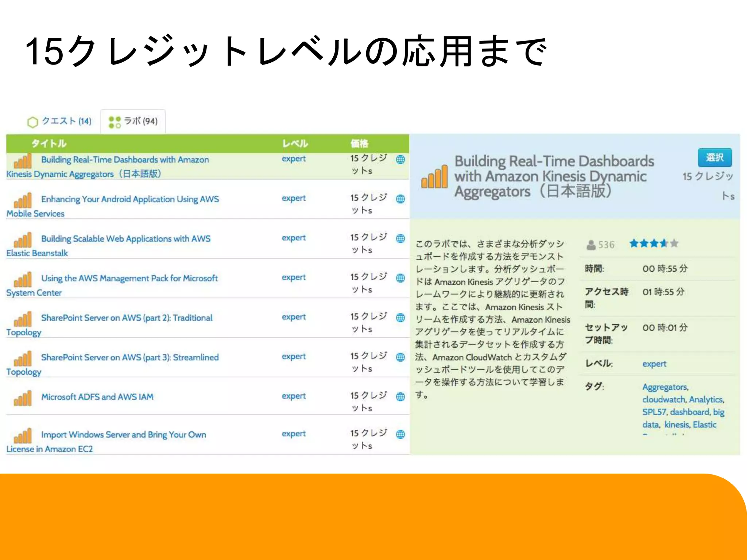Click the detail panel lab title
Screen dimensions: 747x560
coord(554,176)
